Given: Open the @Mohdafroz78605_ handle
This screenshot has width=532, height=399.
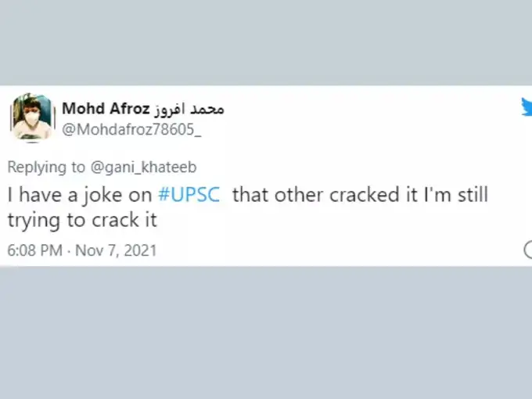Looking at the screenshot, I should click(131, 130).
